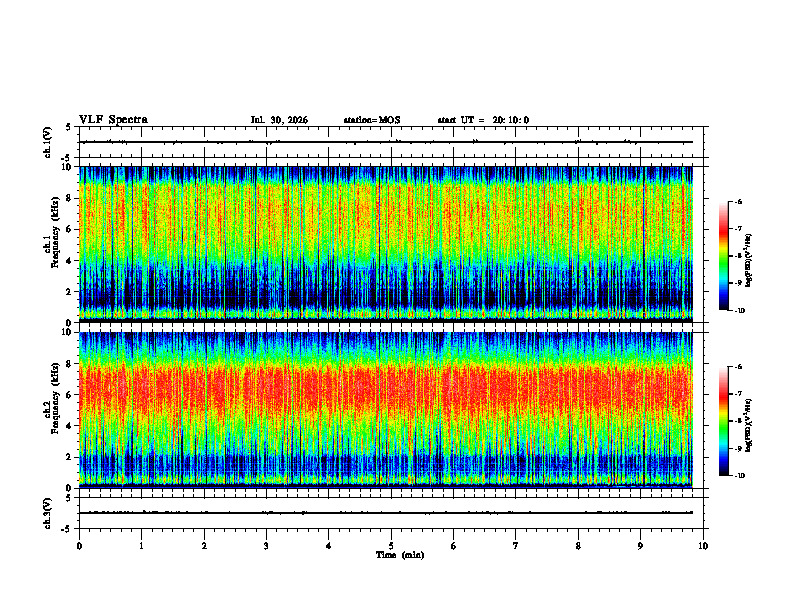Click the ch.1 spectrogram panel
Viewport: 792px width, 612px height.
385,244
